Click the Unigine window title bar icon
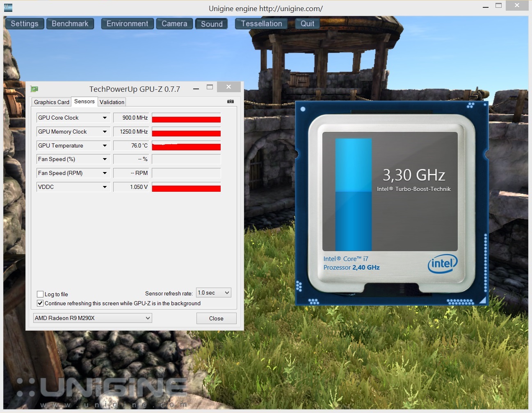The width and height of the screenshot is (532, 413). (x=8, y=7)
